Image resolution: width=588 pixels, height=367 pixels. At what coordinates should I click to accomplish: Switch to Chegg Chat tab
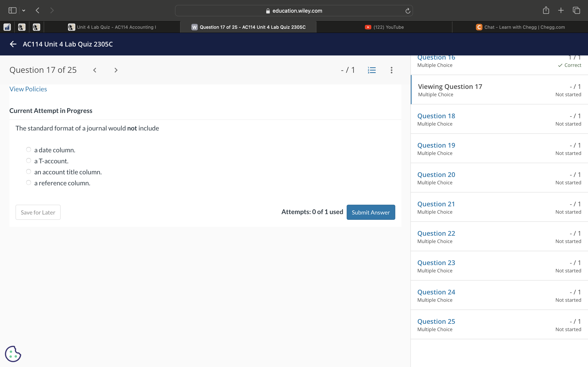520,27
